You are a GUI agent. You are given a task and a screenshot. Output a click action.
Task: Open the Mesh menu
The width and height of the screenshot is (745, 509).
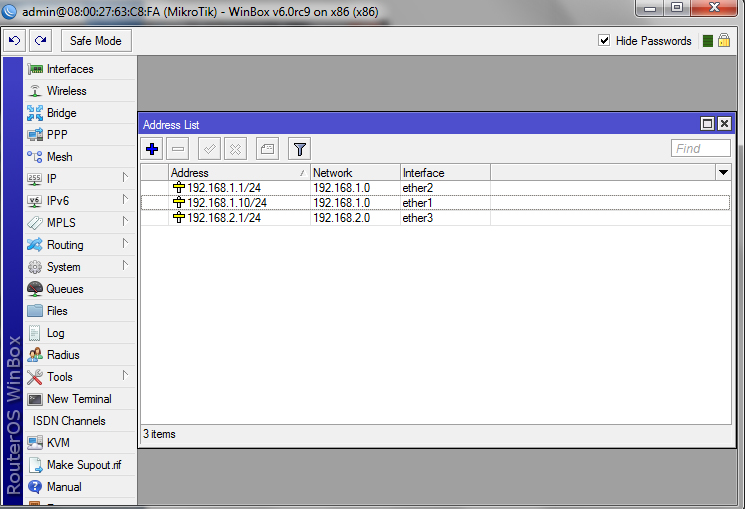point(79,157)
